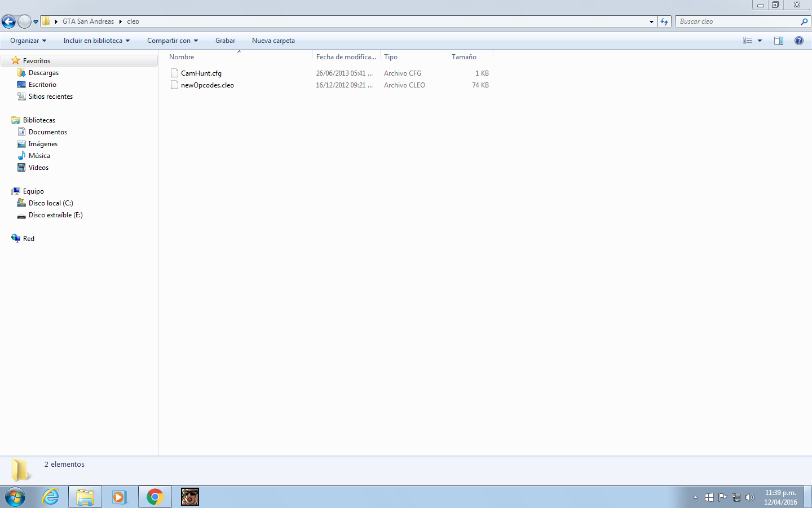Open the Organizar menu

[x=28, y=41]
